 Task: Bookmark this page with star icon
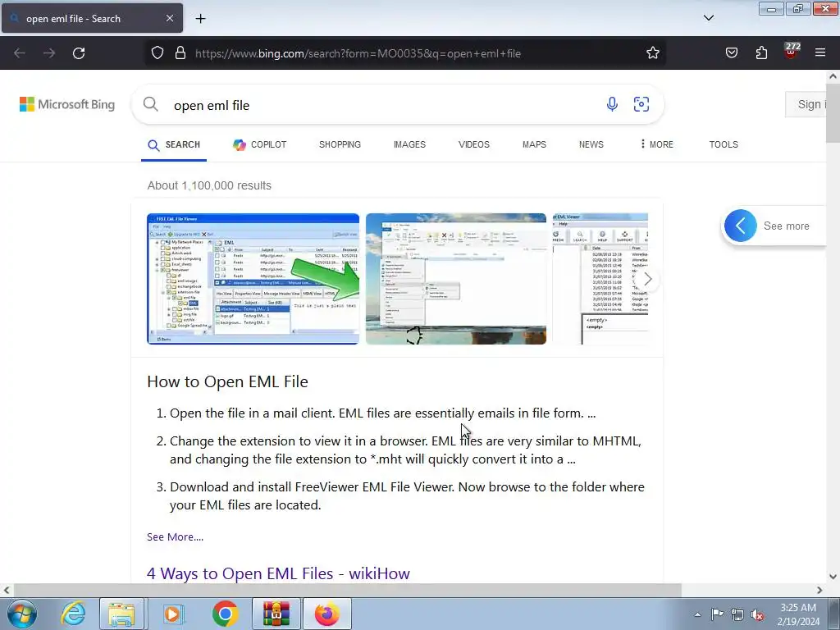(x=652, y=53)
